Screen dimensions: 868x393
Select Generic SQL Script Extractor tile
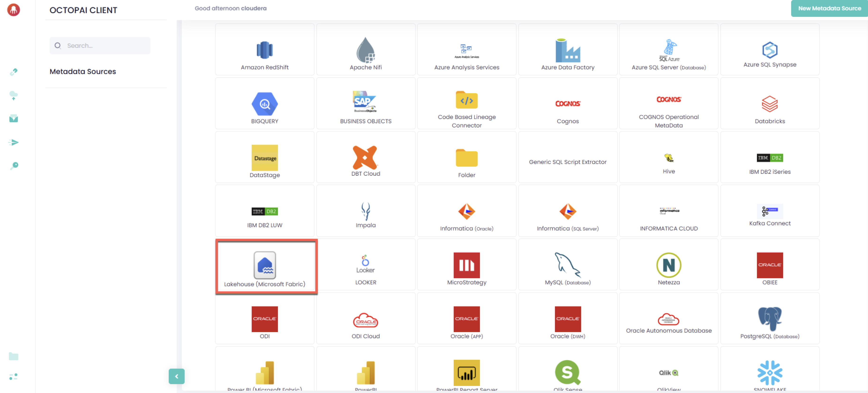tap(568, 157)
